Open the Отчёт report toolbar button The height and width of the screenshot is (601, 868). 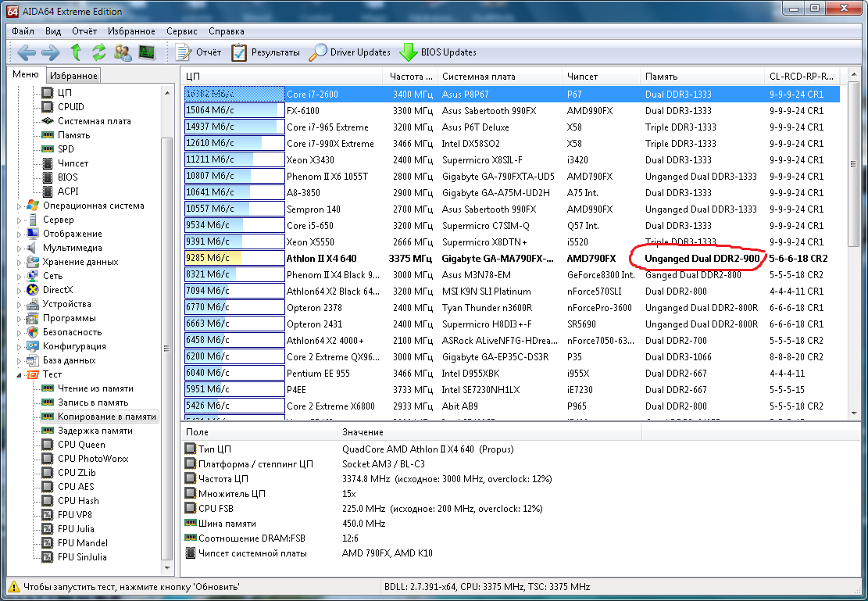198,52
